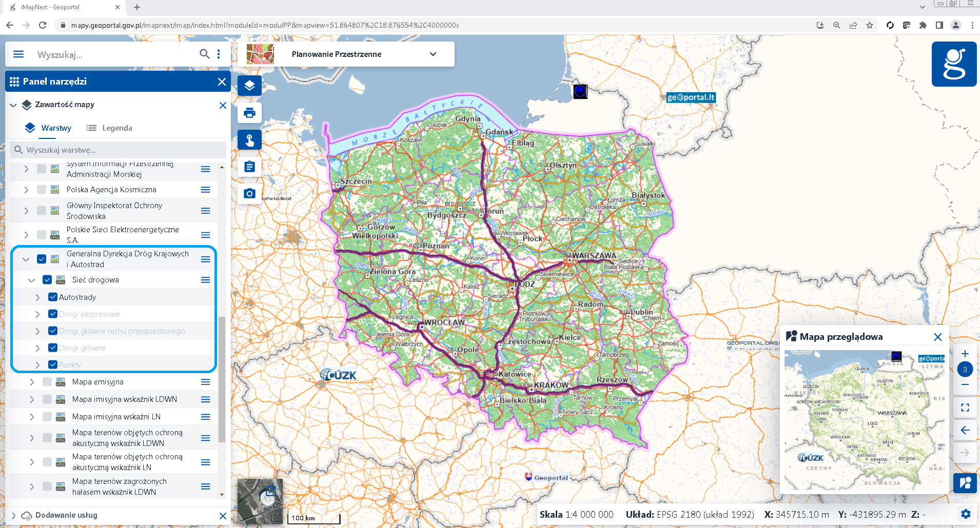Open the layers tool button

249,86
